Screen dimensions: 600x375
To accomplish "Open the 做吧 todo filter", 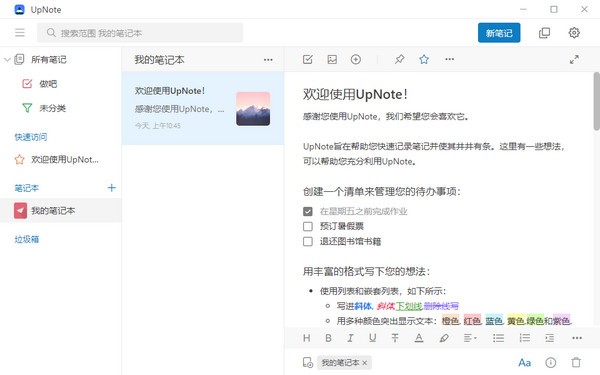I will coord(48,84).
